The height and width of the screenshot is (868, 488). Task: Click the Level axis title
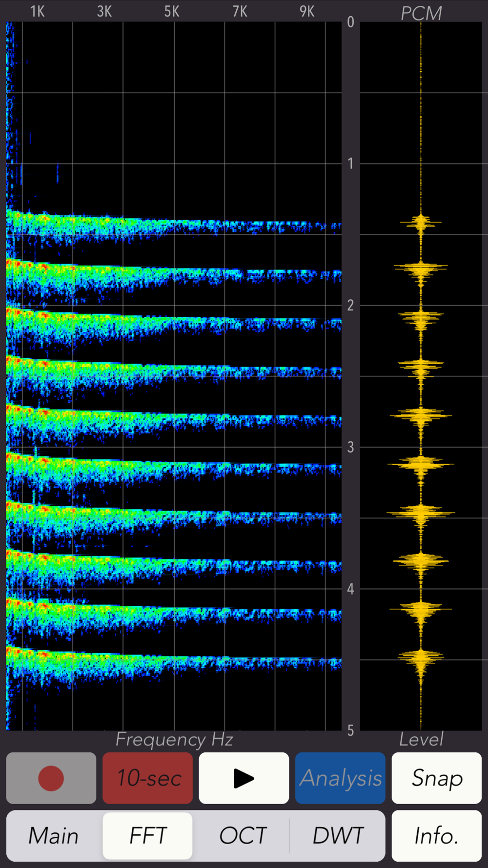[x=421, y=740]
